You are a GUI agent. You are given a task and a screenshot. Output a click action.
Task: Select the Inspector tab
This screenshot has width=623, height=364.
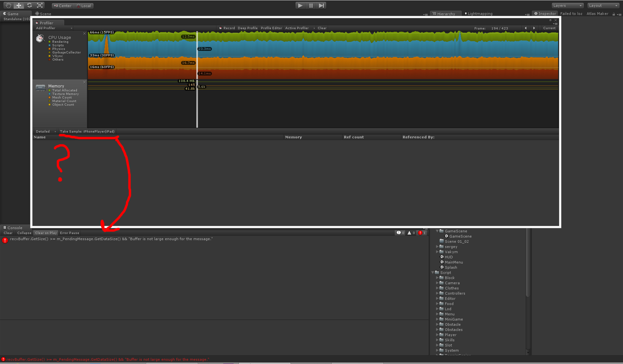(x=545, y=14)
